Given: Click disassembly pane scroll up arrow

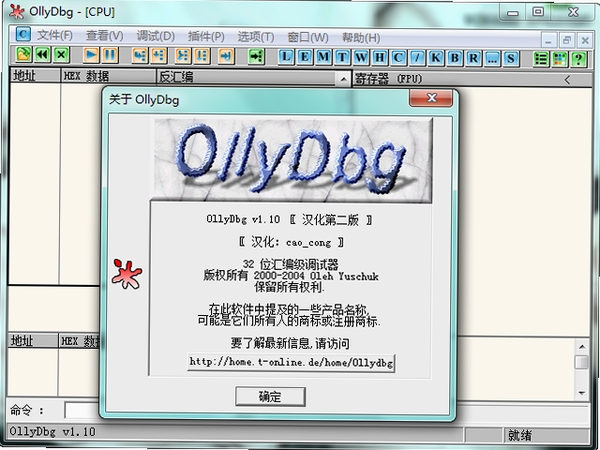Looking at the screenshot, I should tap(343, 80).
